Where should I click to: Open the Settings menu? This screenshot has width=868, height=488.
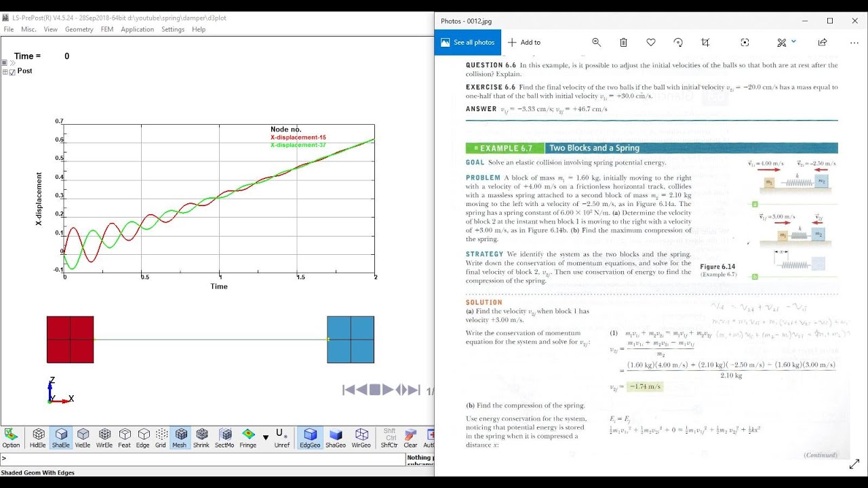click(173, 29)
